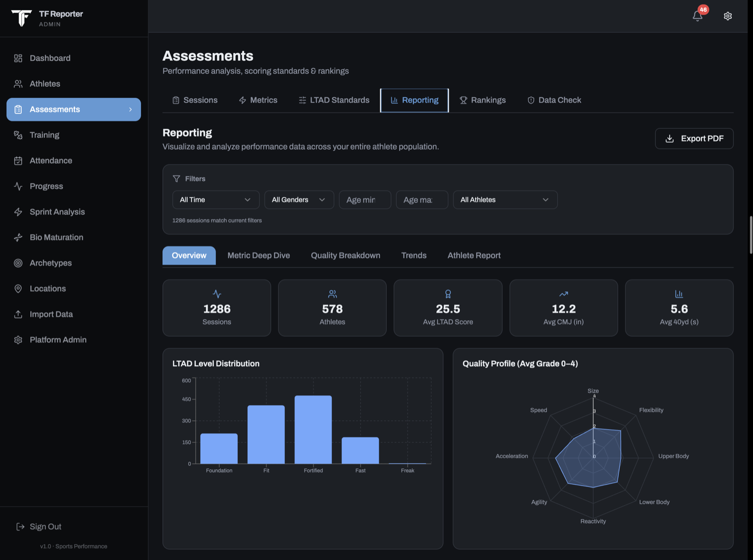Click the Export PDF button
The width and height of the screenshot is (753, 560).
[694, 139]
